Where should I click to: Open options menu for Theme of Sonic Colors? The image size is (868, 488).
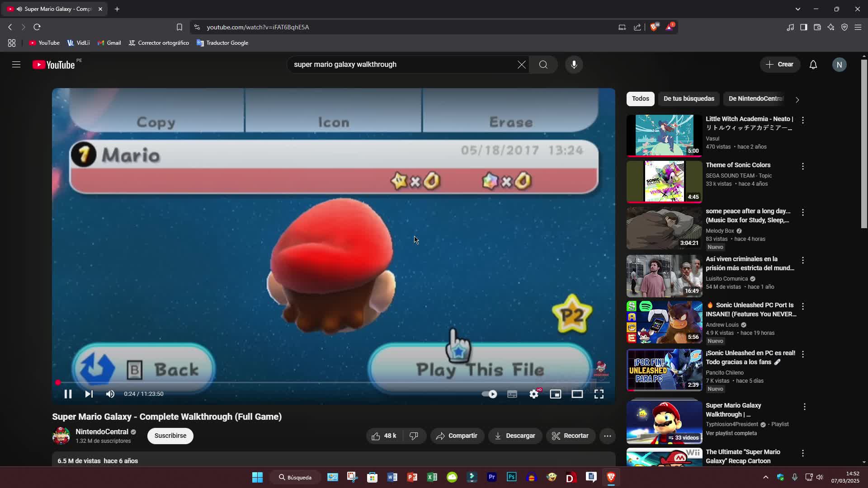click(803, 166)
